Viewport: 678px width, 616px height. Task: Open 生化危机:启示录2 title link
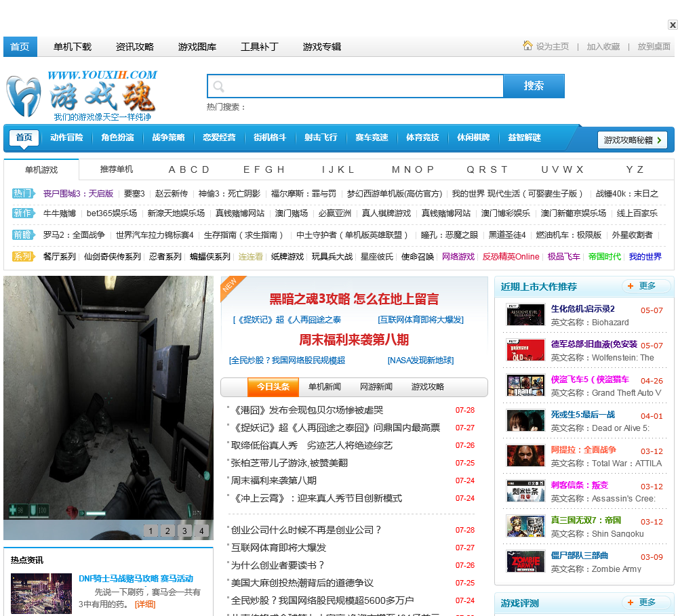(583, 309)
